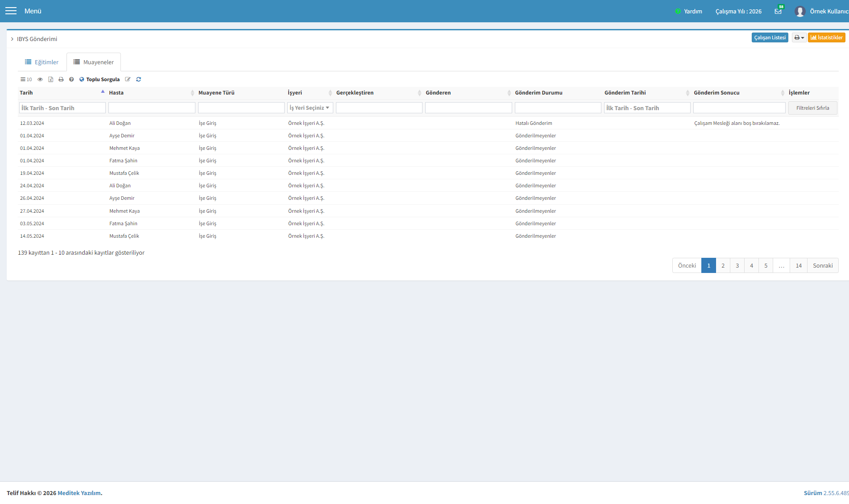Image resolution: width=849 pixels, height=504 pixels.
Task: Open the Çalışan Listesi button
Action: coord(770,37)
